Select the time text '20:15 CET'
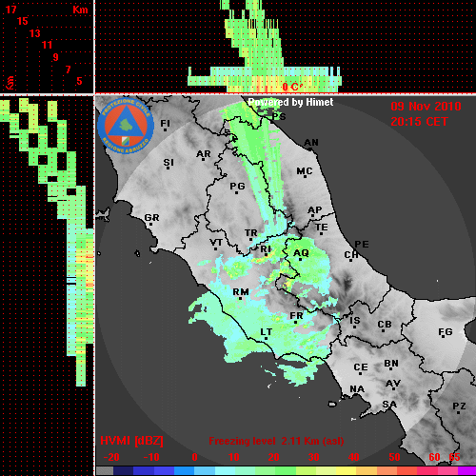 coord(419,122)
